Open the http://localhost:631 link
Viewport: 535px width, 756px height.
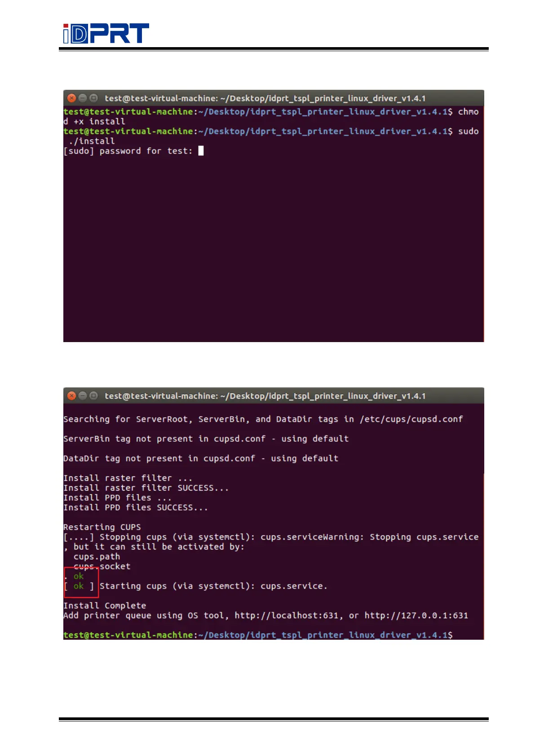[x=286, y=615]
